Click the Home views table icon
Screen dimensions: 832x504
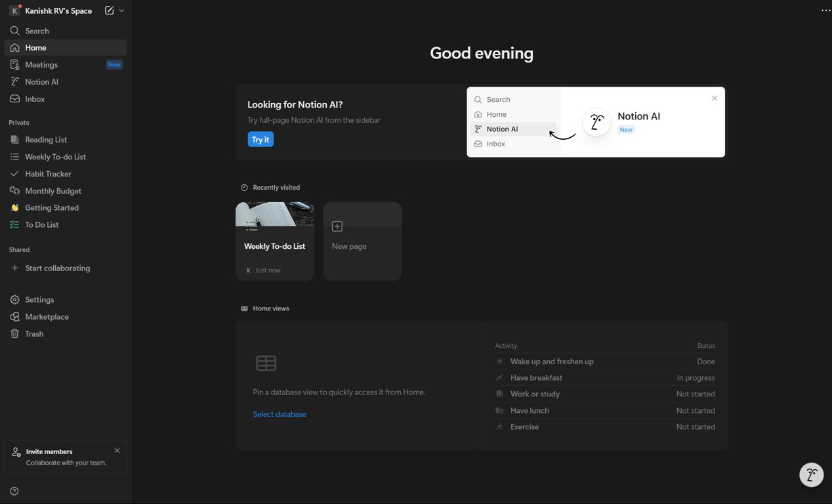pos(244,308)
